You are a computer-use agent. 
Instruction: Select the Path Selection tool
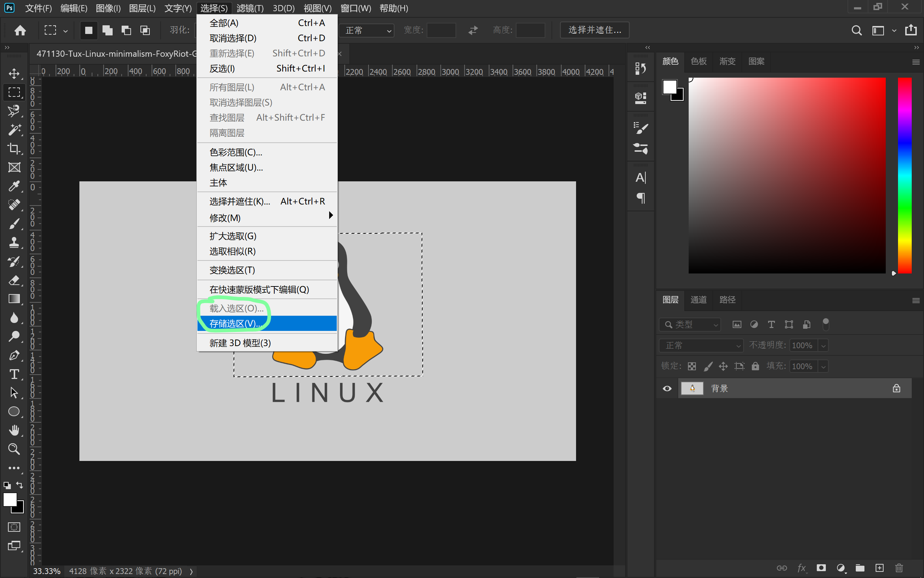14,393
